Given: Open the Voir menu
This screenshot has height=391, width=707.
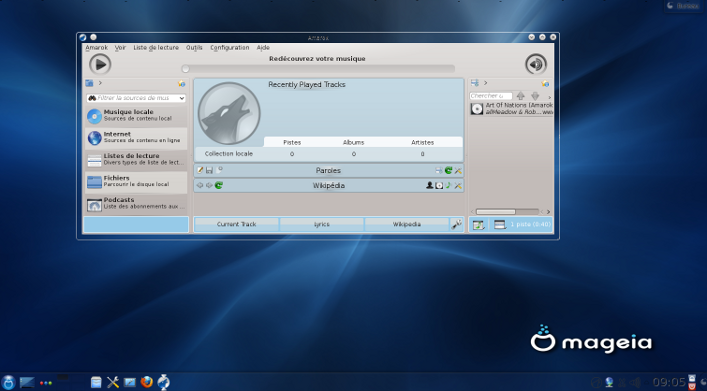Looking at the screenshot, I should [120, 47].
